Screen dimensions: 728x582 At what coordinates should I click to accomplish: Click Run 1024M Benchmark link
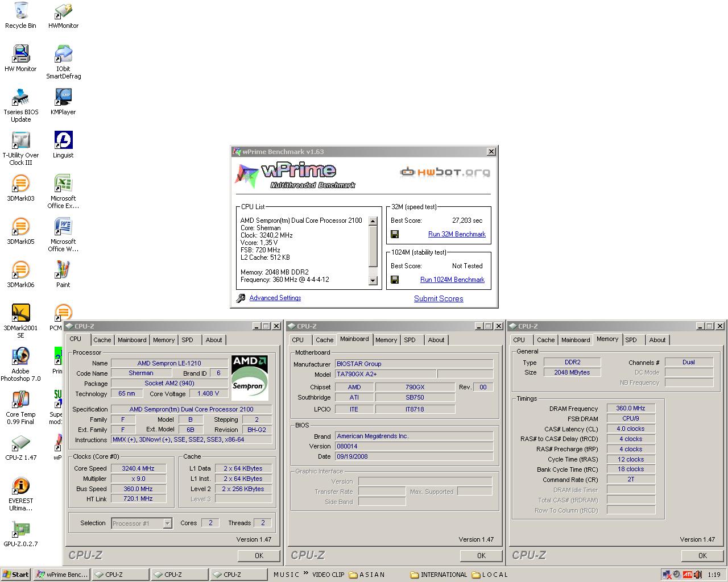point(452,280)
